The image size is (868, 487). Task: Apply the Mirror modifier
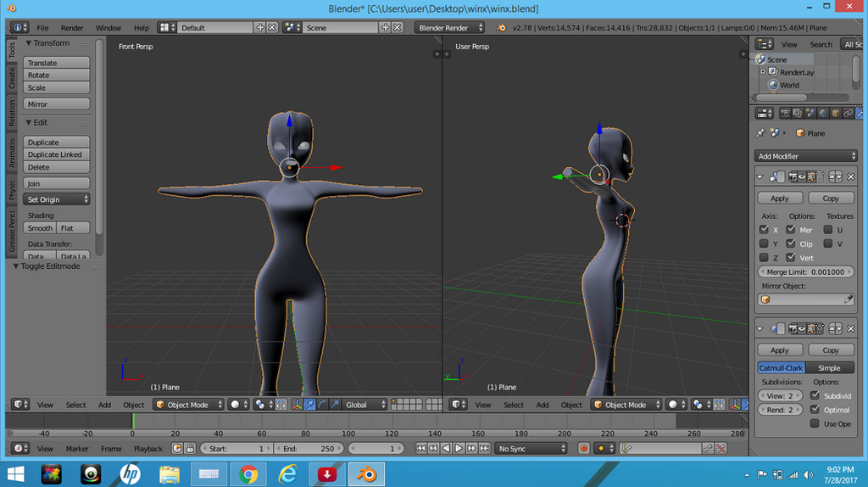pyautogui.click(x=780, y=199)
